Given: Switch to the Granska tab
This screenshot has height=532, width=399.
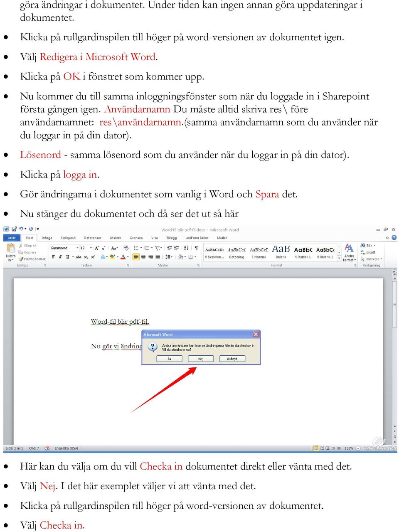Looking at the screenshot, I should [x=136, y=238].
